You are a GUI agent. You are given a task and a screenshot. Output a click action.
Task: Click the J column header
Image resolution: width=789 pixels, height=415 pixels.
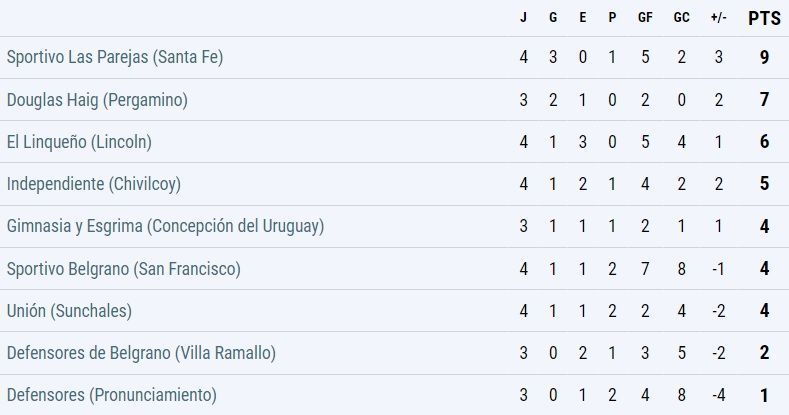pyautogui.click(x=523, y=18)
